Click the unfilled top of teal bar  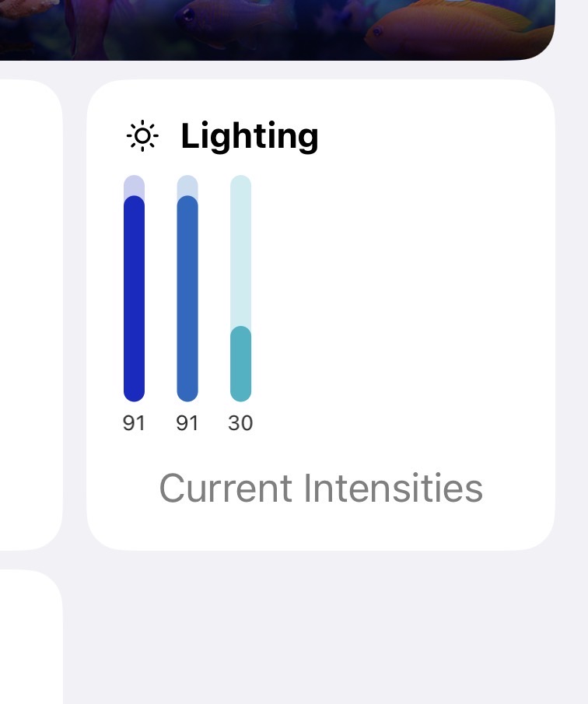point(240,250)
